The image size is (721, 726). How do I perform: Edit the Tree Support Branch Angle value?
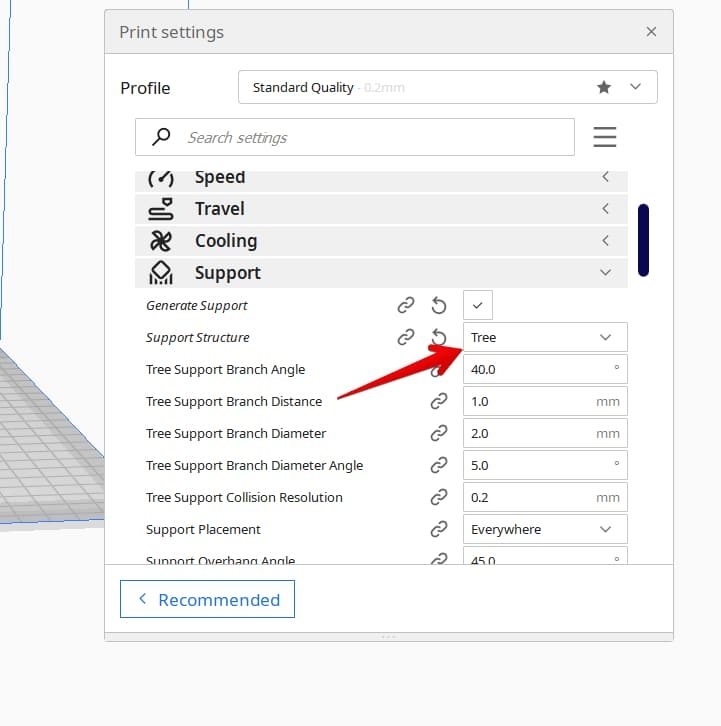(545, 369)
